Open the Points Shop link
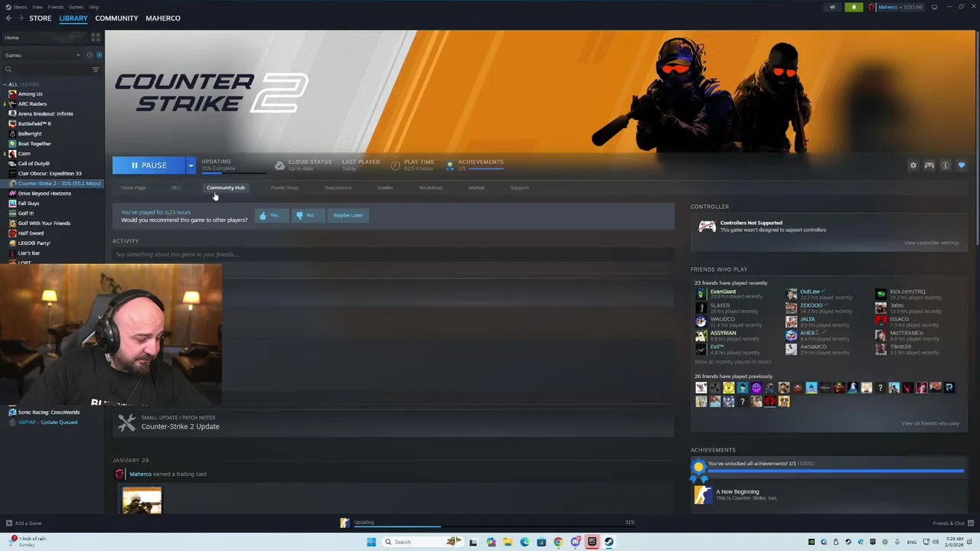This screenshot has height=551, width=980. click(x=284, y=187)
